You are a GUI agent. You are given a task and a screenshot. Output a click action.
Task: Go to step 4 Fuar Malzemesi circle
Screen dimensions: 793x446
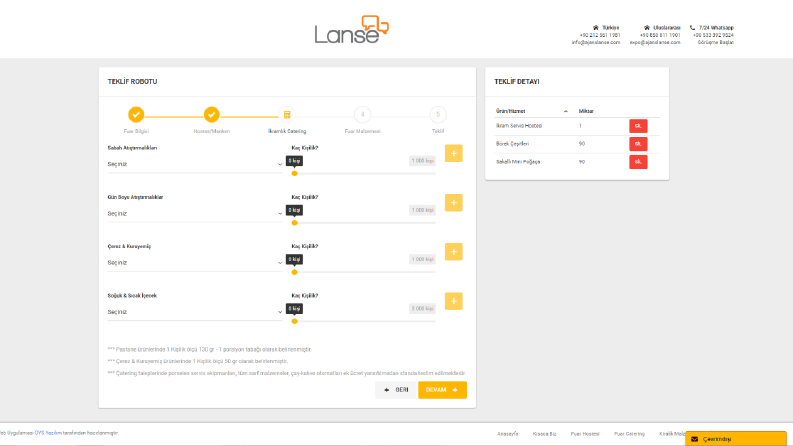click(x=362, y=115)
